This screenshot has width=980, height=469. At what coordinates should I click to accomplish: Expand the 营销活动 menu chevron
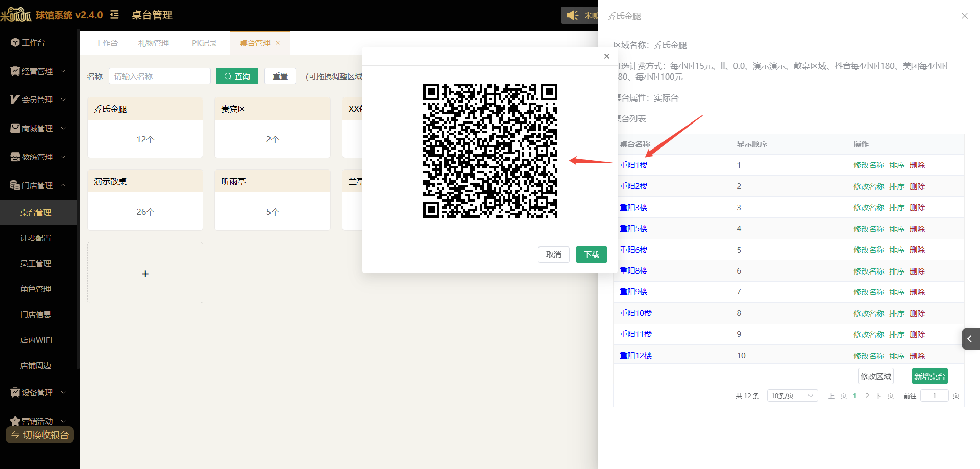63,421
